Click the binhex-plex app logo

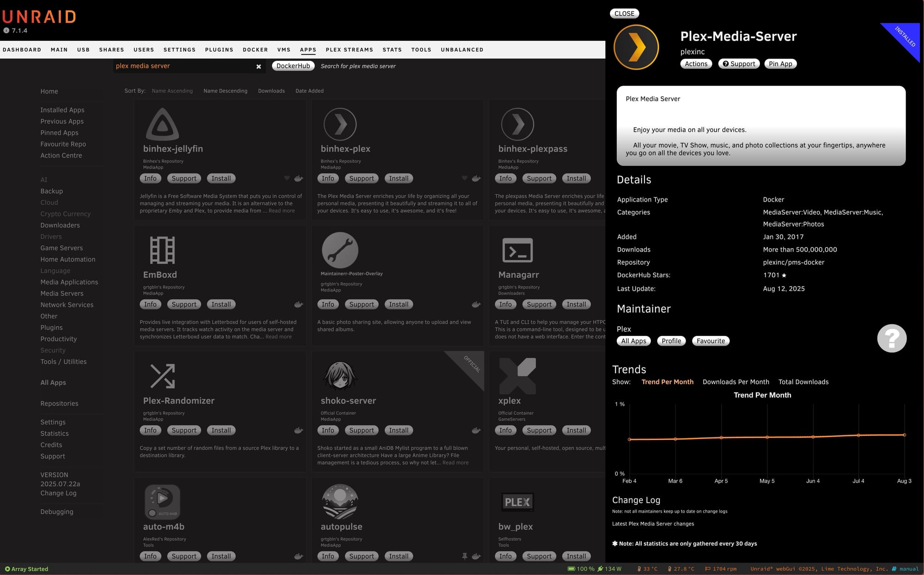click(x=340, y=124)
